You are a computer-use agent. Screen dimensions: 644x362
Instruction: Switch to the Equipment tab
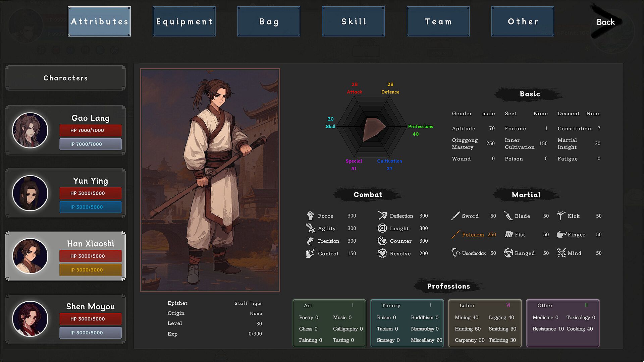click(x=184, y=21)
